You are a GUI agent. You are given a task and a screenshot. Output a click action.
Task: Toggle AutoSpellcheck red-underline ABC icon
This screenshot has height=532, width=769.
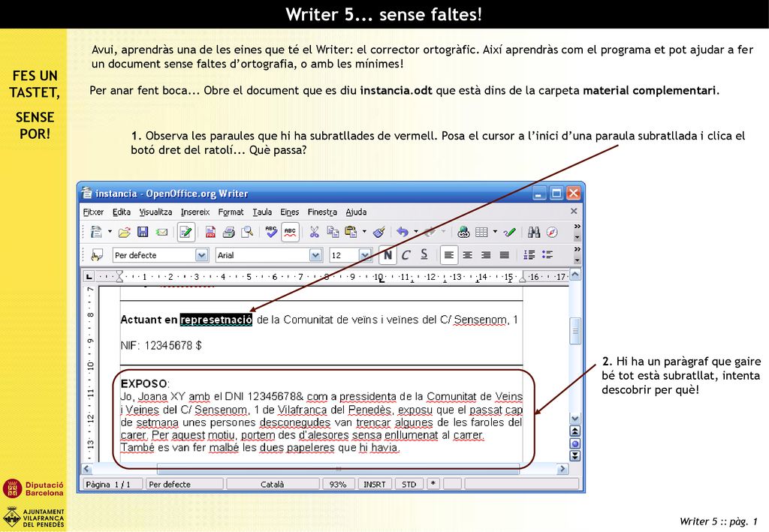click(x=290, y=232)
